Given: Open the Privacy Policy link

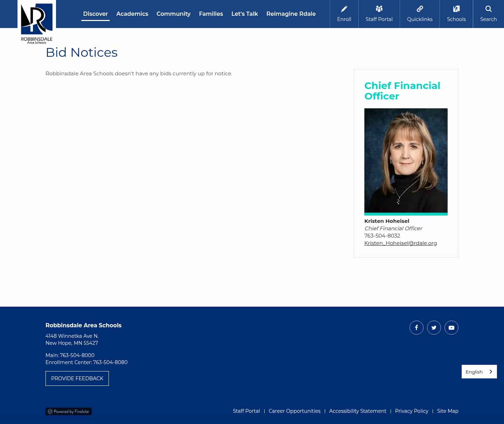Looking at the screenshot, I should coord(412,411).
